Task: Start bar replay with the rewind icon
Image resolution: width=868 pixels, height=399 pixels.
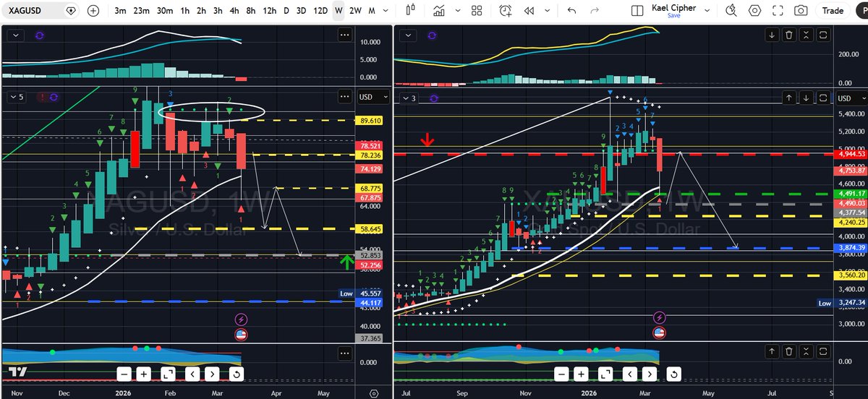Action: pos(529,11)
